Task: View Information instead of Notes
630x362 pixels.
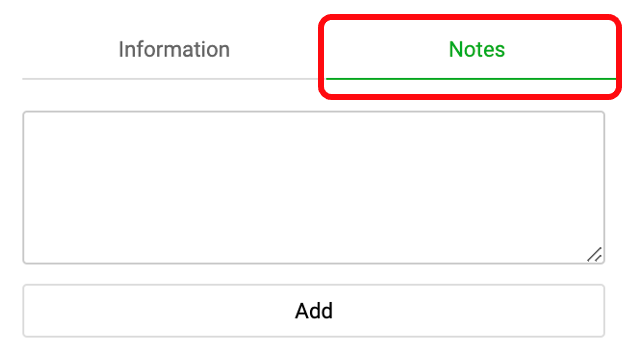Action: click(x=174, y=49)
